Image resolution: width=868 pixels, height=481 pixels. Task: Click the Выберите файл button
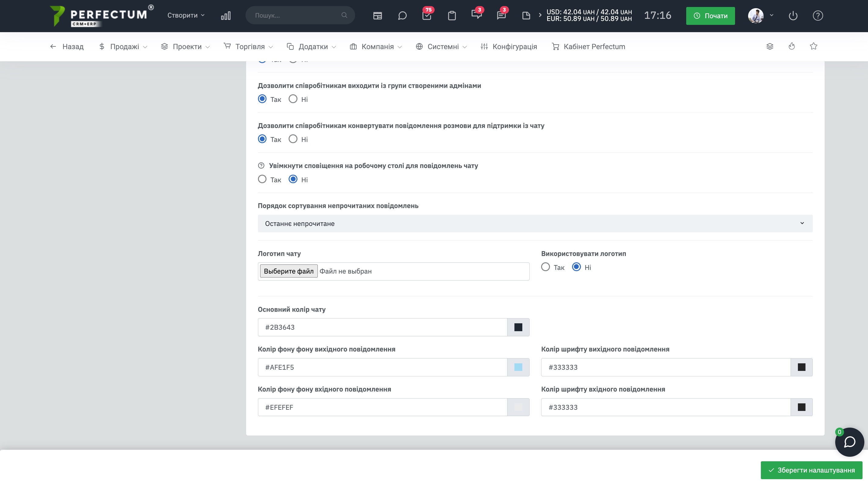[x=288, y=271]
